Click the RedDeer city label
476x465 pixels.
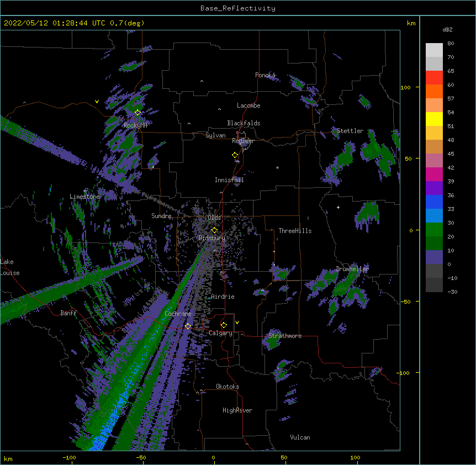243,141
